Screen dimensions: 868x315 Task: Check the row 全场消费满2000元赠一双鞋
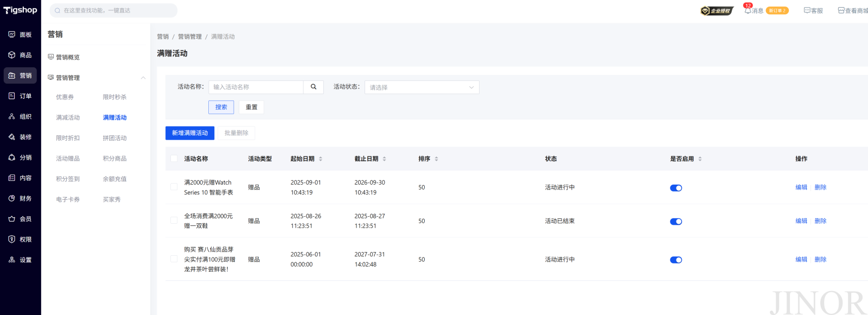point(174,220)
